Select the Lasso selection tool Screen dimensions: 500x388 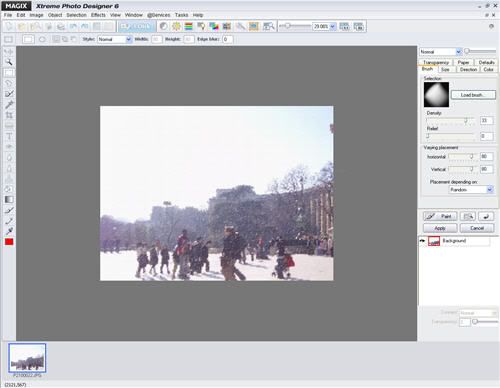[9, 83]
